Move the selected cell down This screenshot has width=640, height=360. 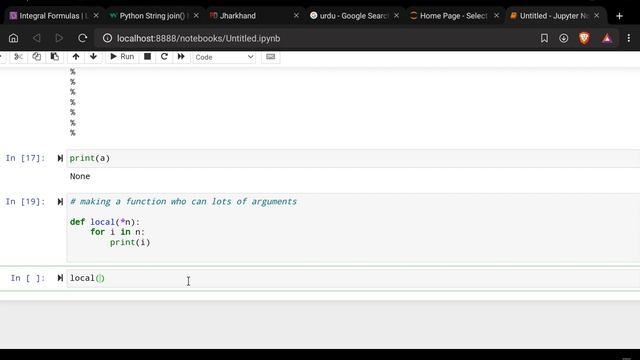(x=93, y=57)
